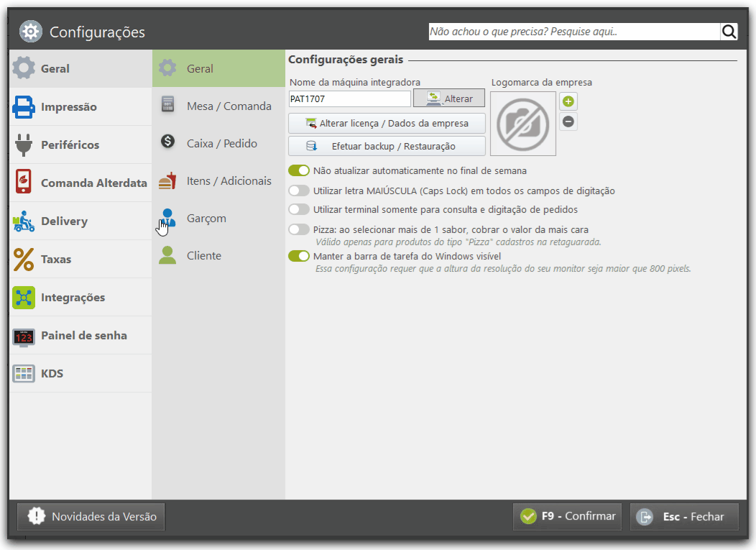This screenshot has height=550, width=756.
Task: Open the Taxas section
Action: tap(80, 259)
